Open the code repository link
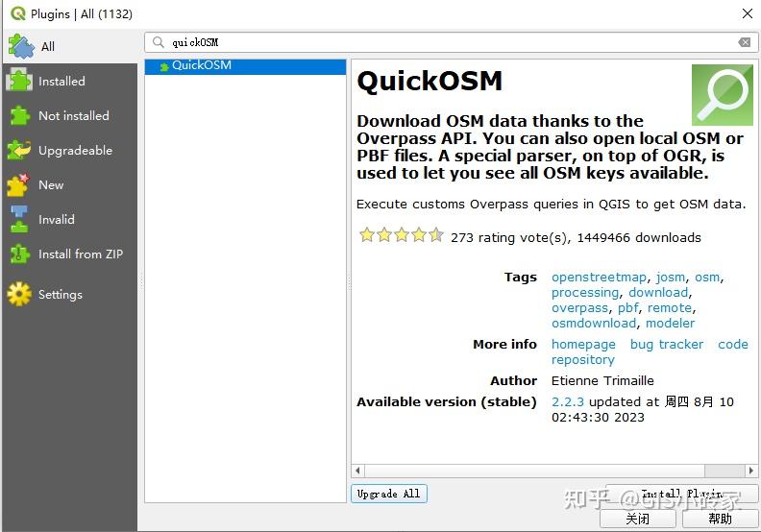761x532 pixels. pos(733,345)
